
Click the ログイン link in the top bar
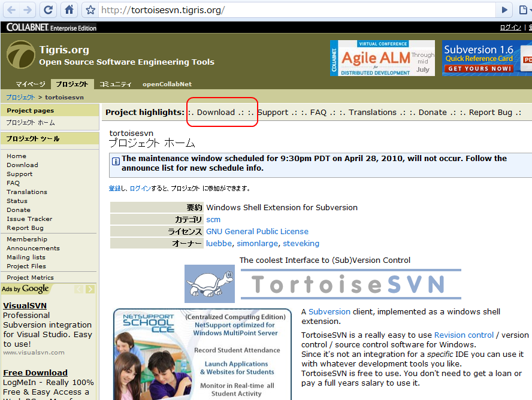pyautogui.click(x=510, y=28)
